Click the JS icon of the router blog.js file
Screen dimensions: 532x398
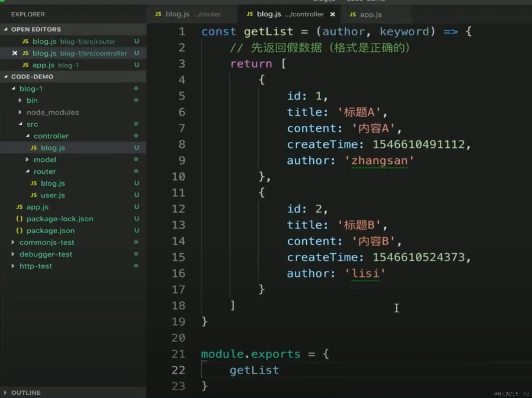(34, 183)
